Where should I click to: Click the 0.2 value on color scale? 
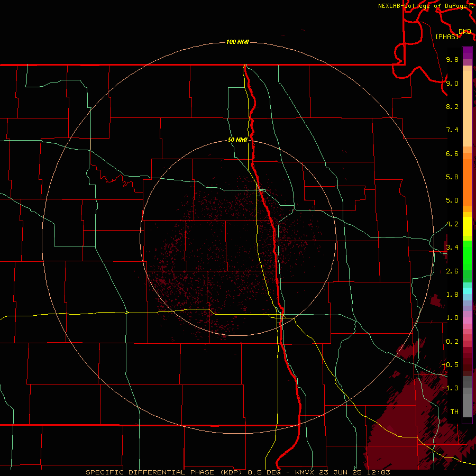tap(452, 342)
